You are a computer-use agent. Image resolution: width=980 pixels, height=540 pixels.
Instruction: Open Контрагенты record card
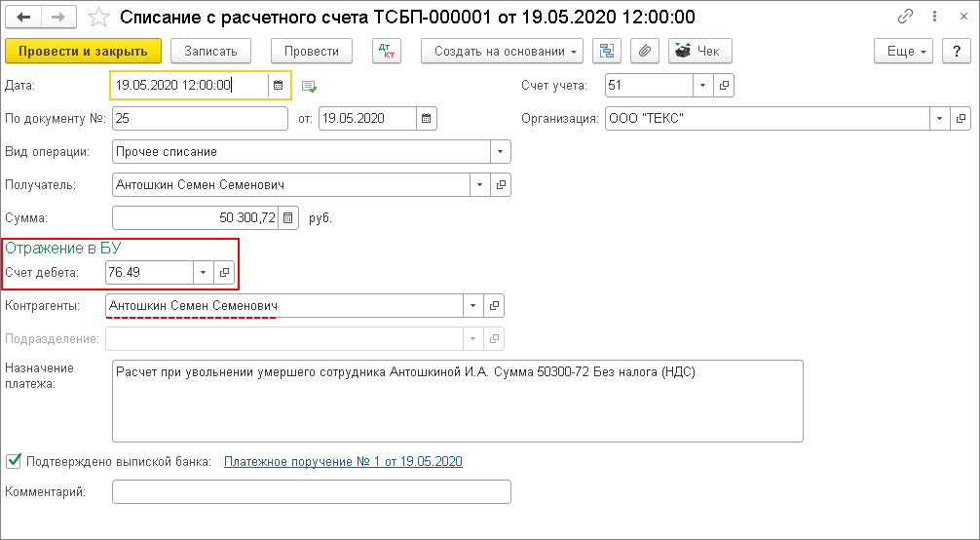tap(494, 306)
